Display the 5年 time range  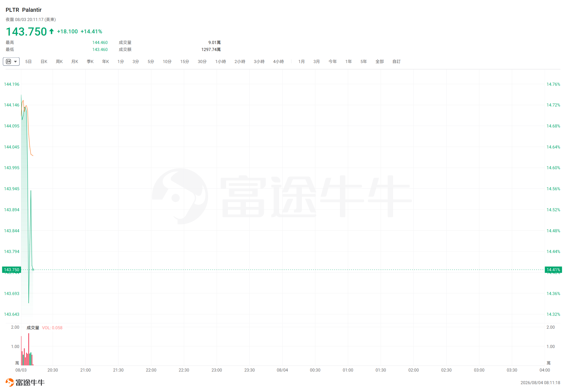(x=364, y=62)
